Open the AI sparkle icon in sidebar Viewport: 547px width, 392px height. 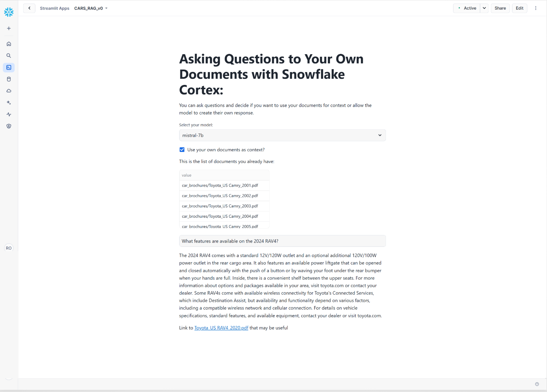tap(9, 103)
